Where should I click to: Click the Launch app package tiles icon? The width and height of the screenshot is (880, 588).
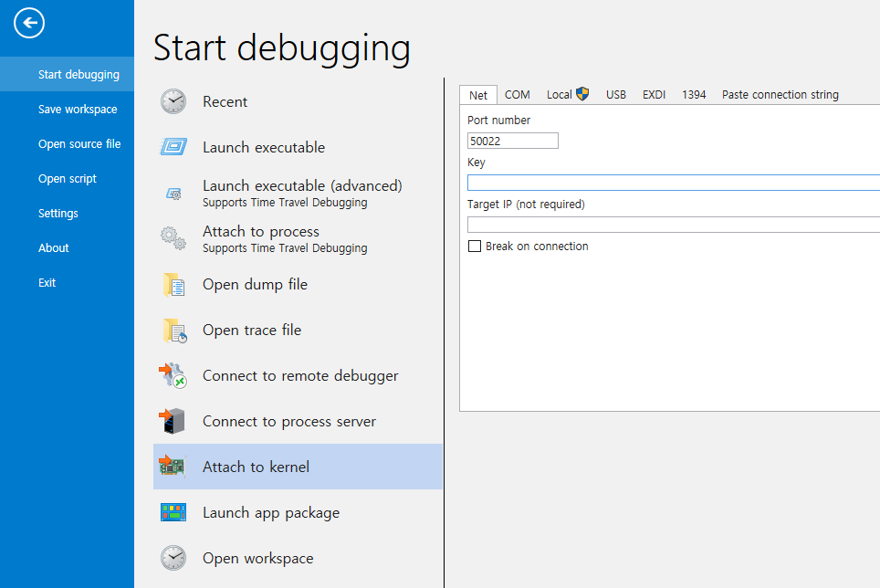(x=173, y=512)
